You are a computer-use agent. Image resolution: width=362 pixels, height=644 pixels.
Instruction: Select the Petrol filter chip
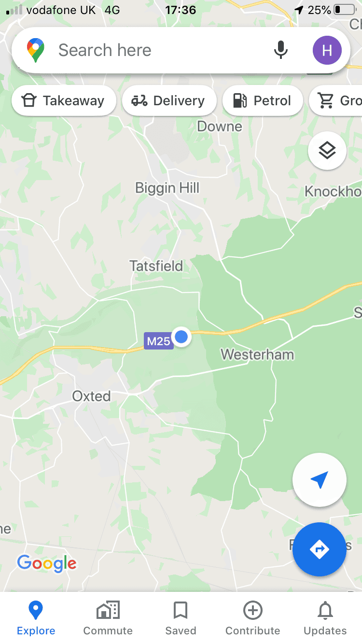263,100
